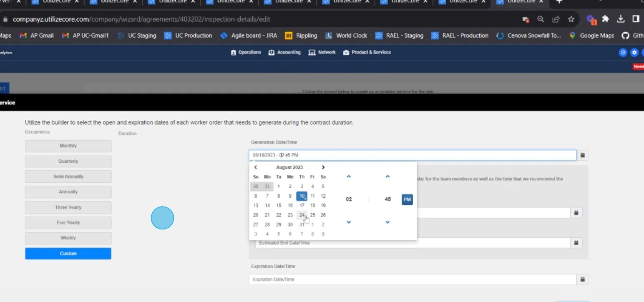Screen dimensions: 644x302
Task: Open the Operations menu
Action: [x=246, y=53]
